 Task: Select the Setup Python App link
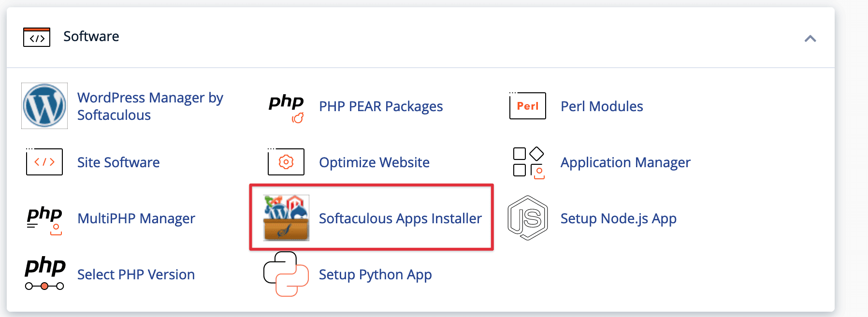tap(375, 274)
